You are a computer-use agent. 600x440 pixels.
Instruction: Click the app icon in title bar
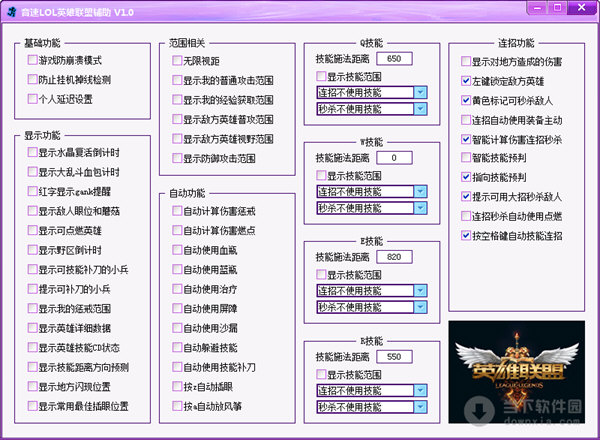(11, 12)
